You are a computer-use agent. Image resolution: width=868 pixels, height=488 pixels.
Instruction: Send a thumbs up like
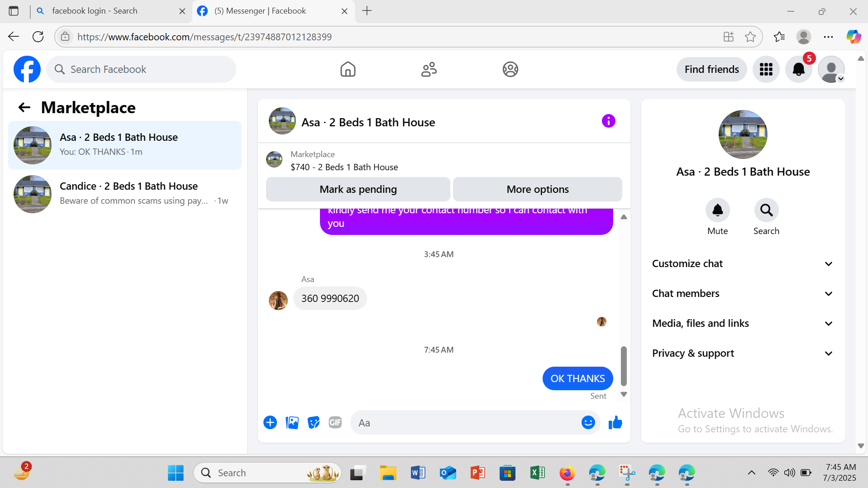(x=615, y=422)
